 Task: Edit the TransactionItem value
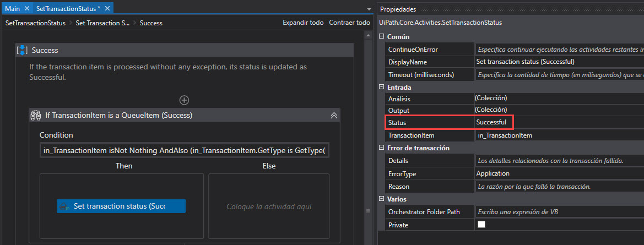click(x=559, y=135)
